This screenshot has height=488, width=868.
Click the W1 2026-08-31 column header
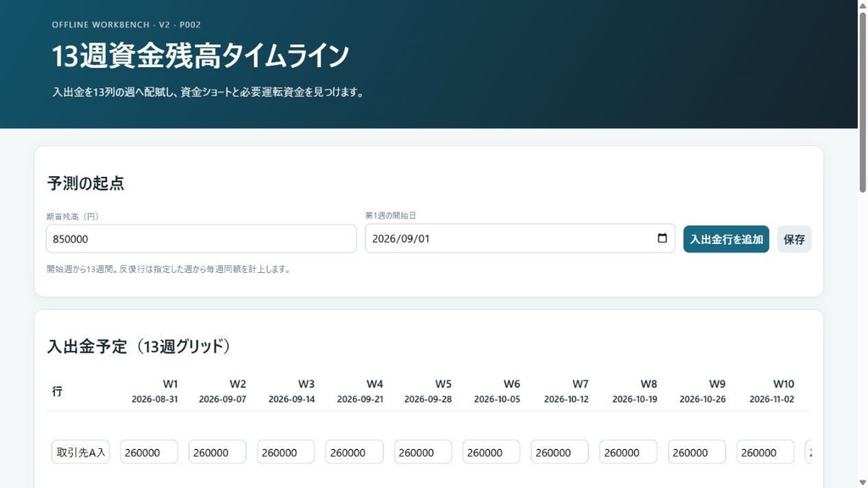pos(154,391)
